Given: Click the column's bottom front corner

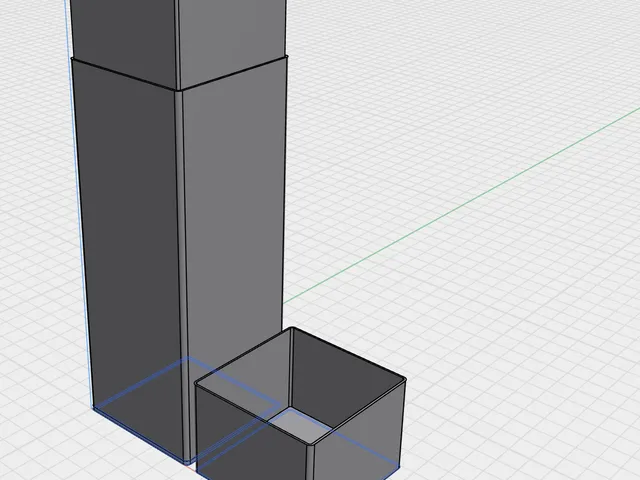Looking at the screenshot, I should (x=187, y=462).
